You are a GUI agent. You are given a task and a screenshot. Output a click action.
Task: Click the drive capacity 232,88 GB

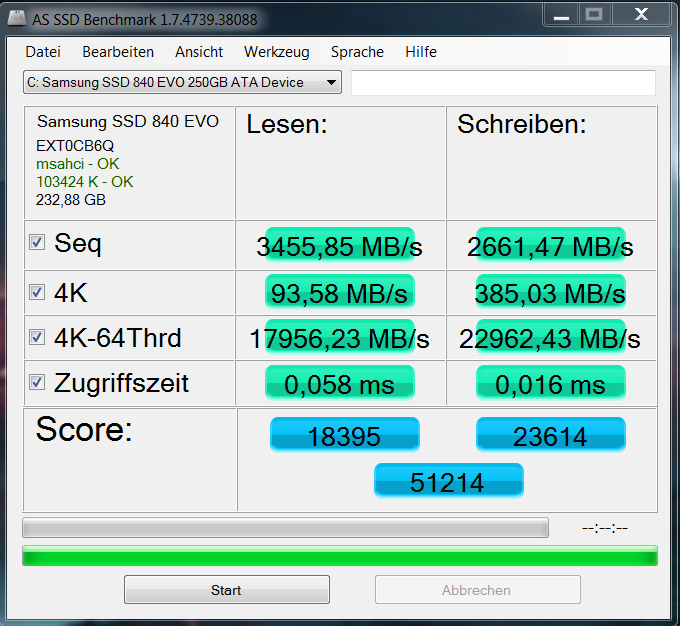pyautogui.click(x=71, y=200)
